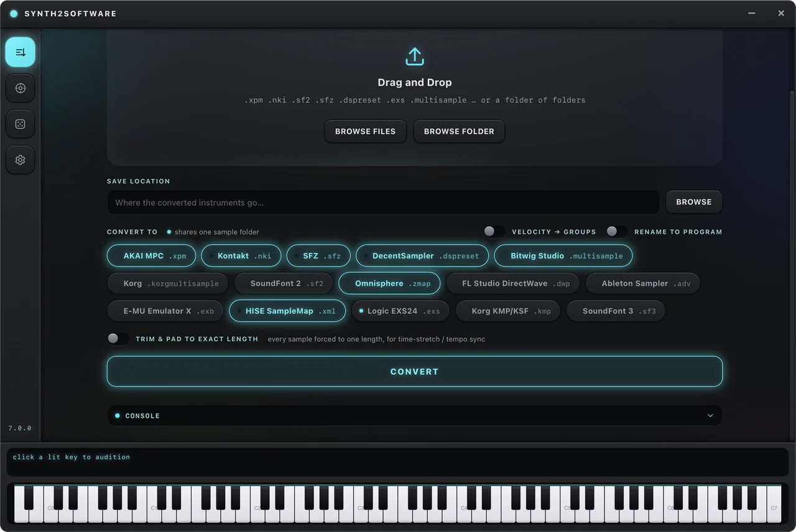This screenshot has width=796, height=532.
Task: Enable Velocity → Groups switch
Action: coord(494,232)
